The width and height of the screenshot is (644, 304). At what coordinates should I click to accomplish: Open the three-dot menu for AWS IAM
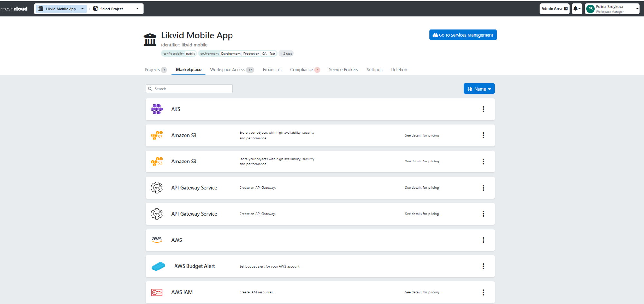point(483,292)
